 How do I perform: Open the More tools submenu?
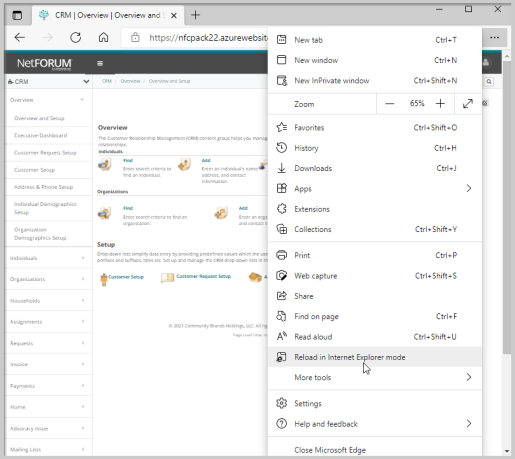point(375,377)
